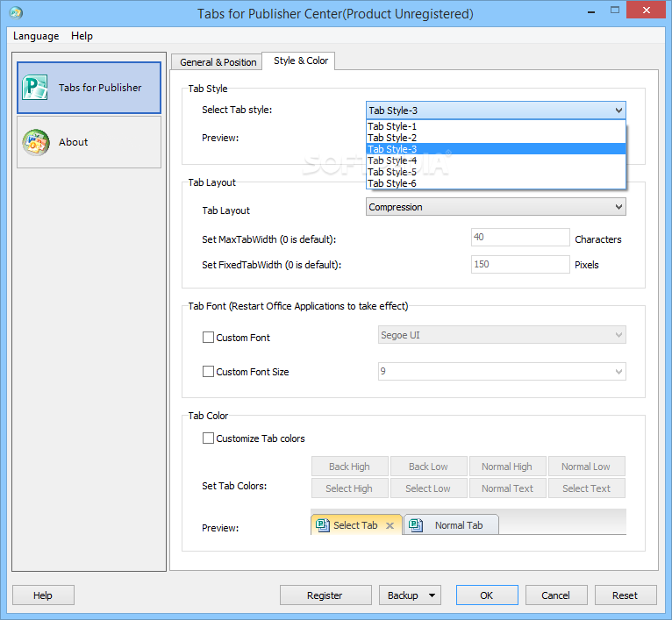Set the Normal High tab color
The height and width of the screenshot is (620, 672).
coord(507,467)
